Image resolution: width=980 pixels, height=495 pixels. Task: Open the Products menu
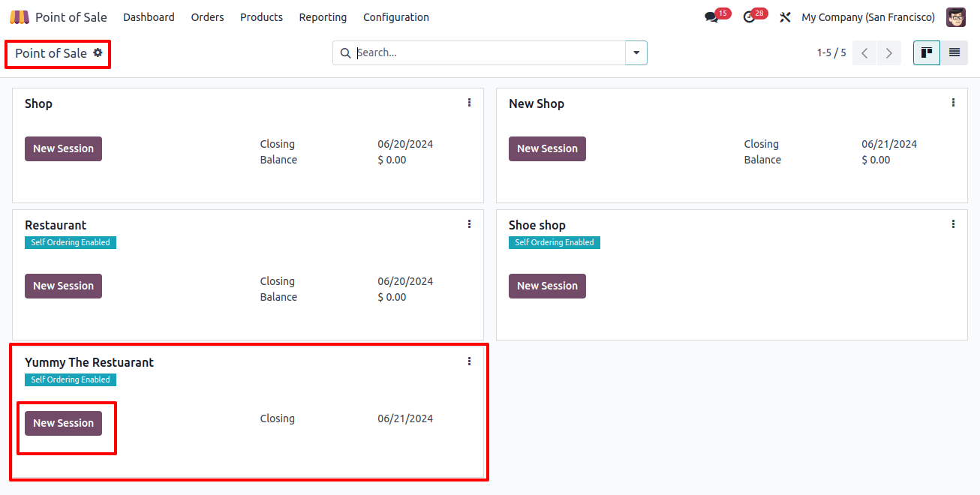[261, 17]
